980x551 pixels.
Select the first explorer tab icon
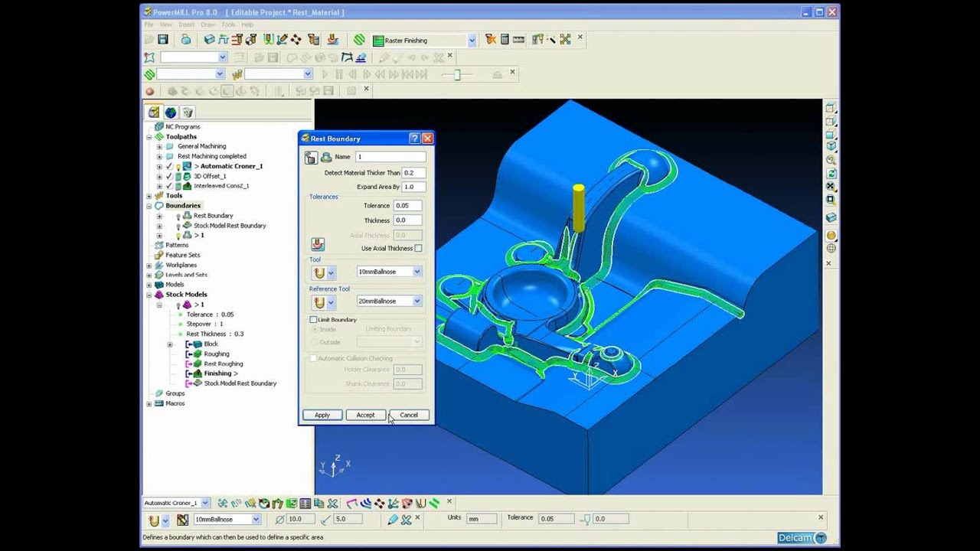[154, 112]
